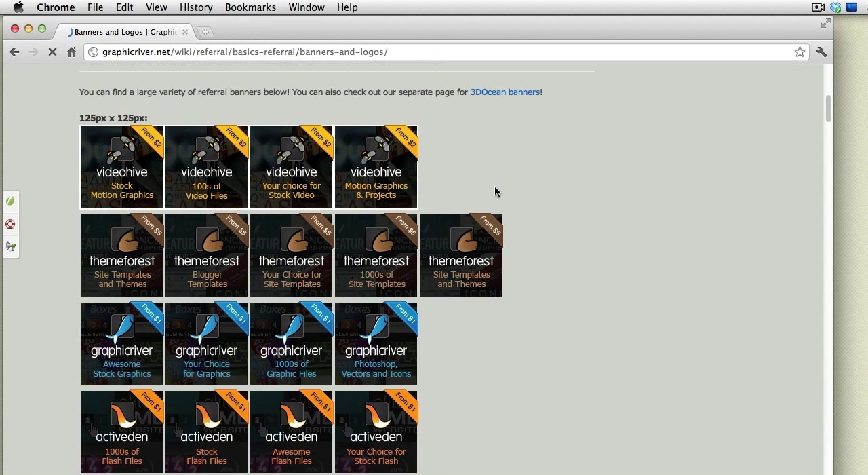Click activeden Stock Flash Files banner

[x=207, y=432]
